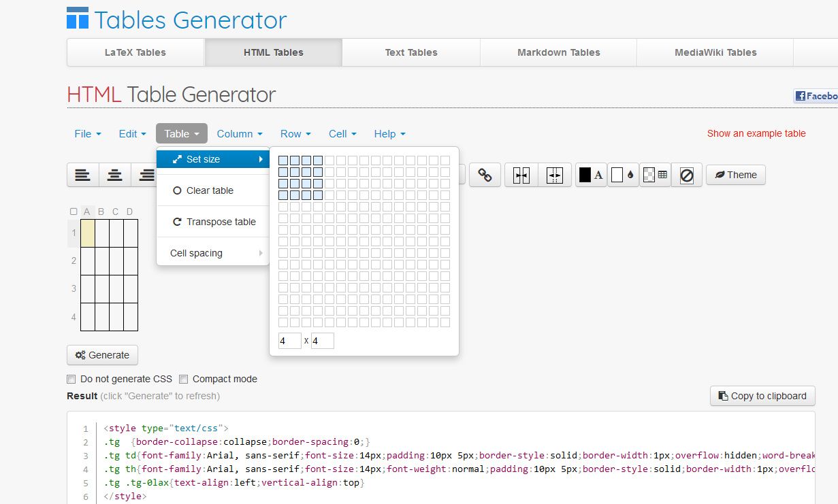Align cell text to the left
This screenshot has height=504, width=838.
click(x=83, y=175)
